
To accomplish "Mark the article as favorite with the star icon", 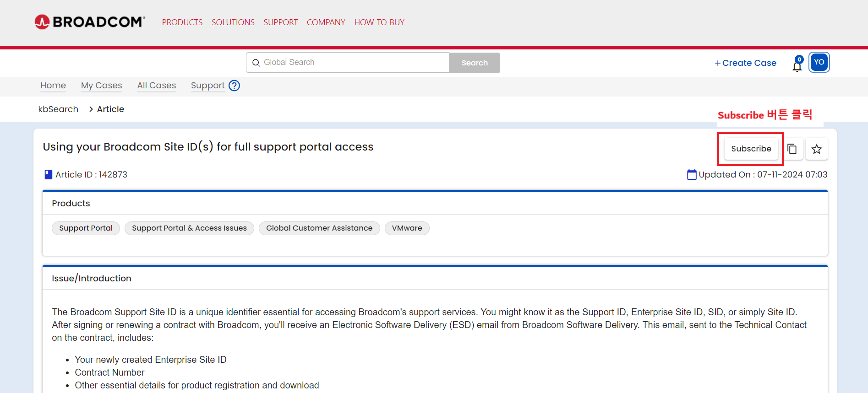I will pos(816,149).
